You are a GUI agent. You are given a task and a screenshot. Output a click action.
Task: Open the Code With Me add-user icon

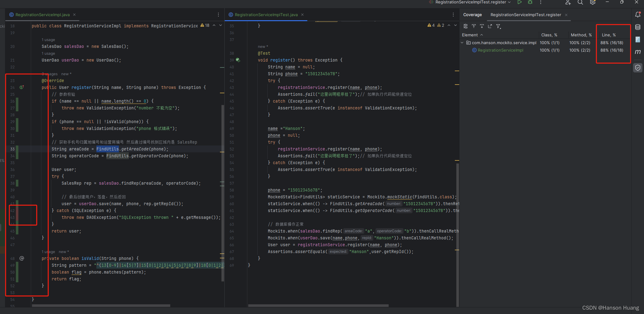(568, 2)
